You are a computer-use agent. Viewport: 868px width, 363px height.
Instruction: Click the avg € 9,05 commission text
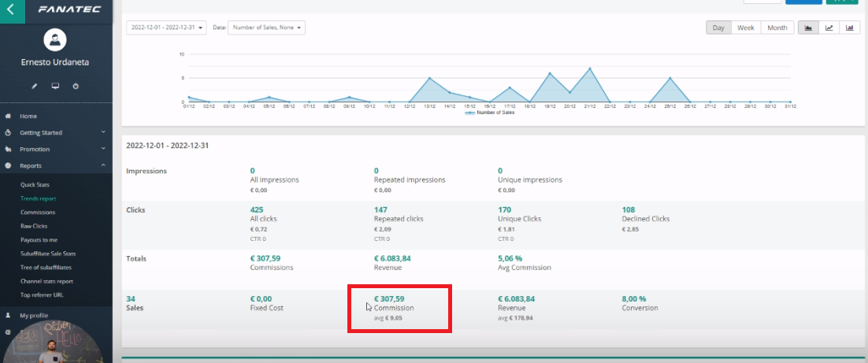388,318
